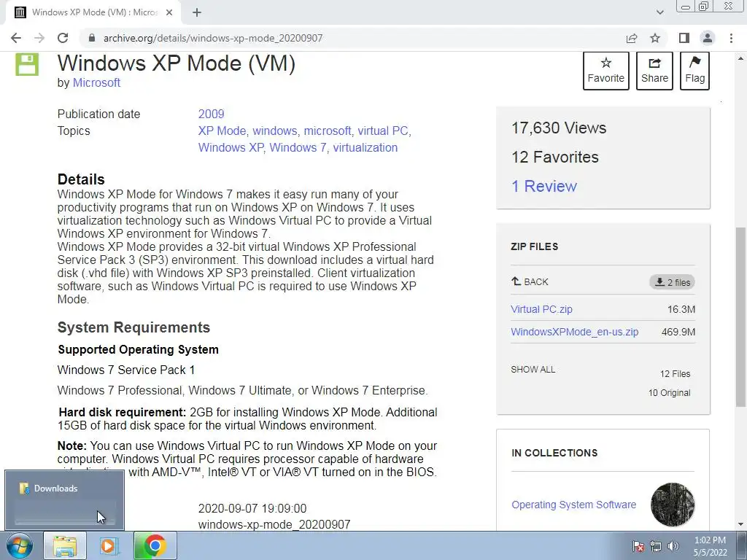Click the 17,630 Views text

[559, 128]
